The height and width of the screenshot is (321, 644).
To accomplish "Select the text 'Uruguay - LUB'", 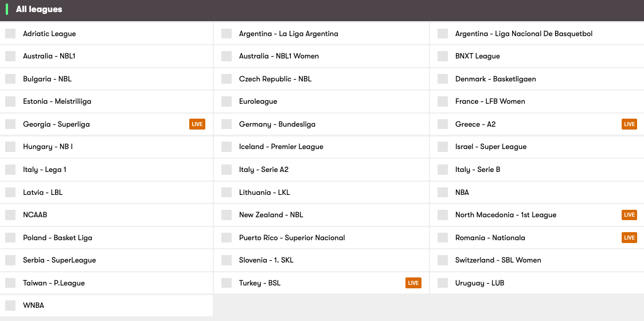I will pos(480,283).
